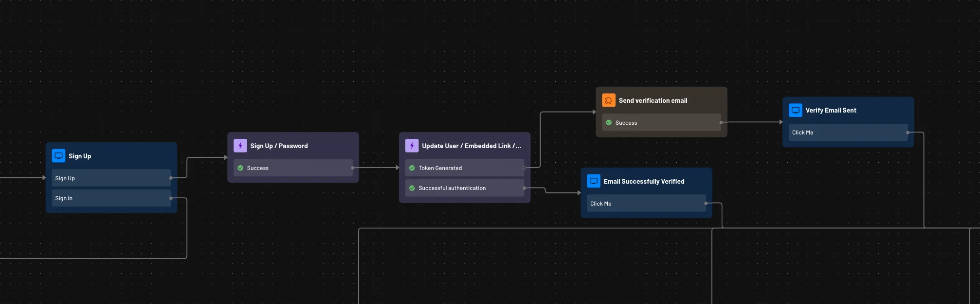Click the screen icon on the Sign Up node
Image resolution: width=980 pixels, height=304 pixels.
tap(58, 156)
